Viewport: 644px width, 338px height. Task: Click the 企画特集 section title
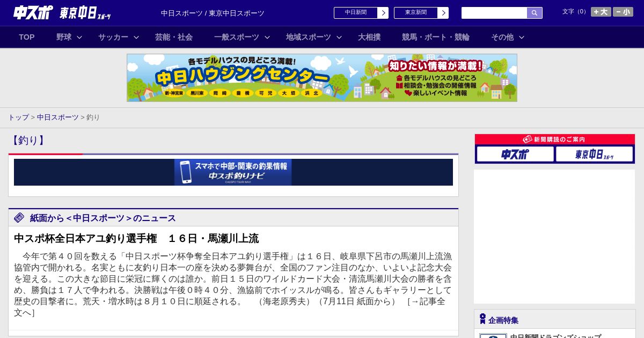coord(503,320)
